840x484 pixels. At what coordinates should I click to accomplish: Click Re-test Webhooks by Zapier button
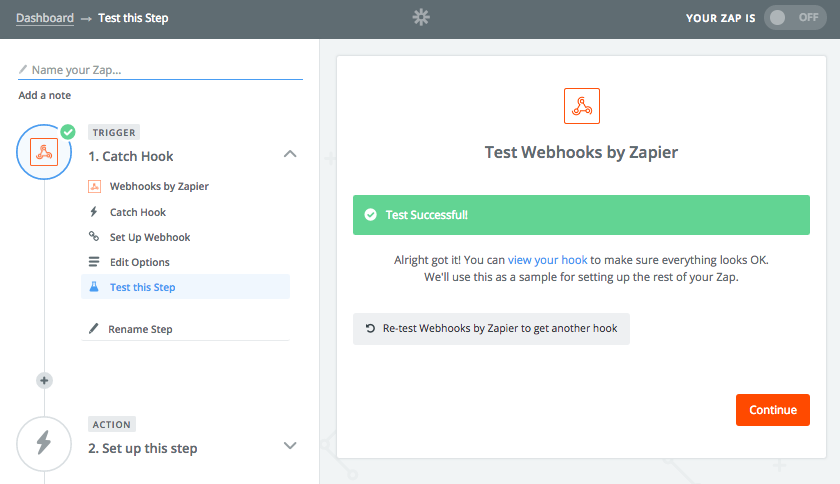491,329
